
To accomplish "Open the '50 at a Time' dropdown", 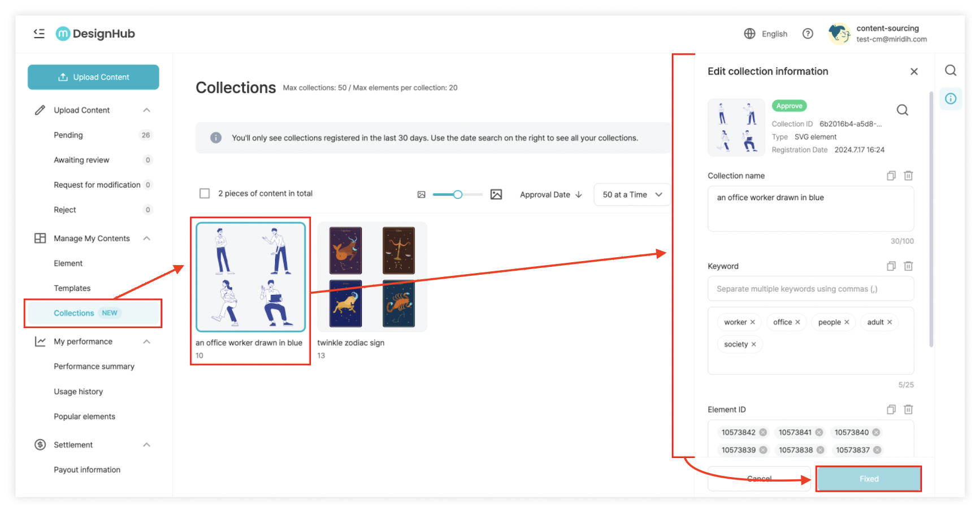I will click(632, 194).
